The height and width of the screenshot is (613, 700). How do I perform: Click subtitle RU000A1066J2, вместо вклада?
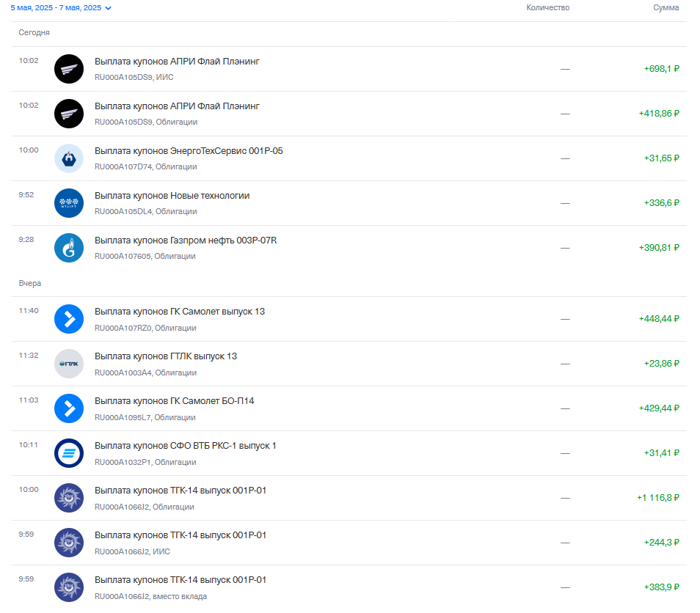(x=151, y=596)
